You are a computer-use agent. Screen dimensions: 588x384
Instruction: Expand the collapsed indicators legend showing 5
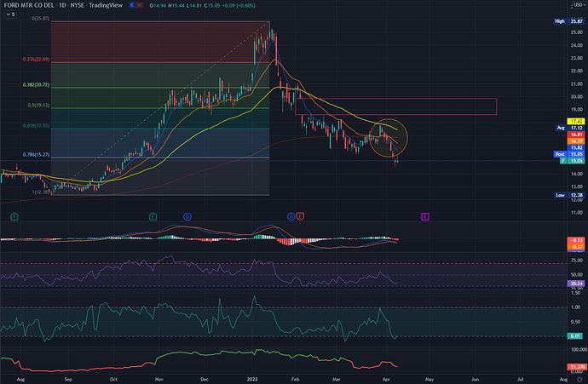click(10, 14)
